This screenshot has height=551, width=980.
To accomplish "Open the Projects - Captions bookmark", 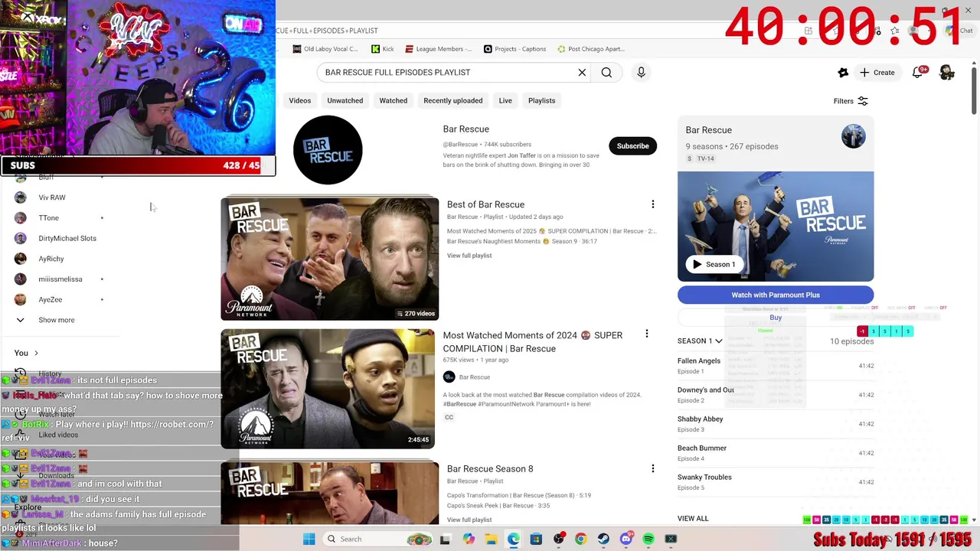I will point(514,49).
